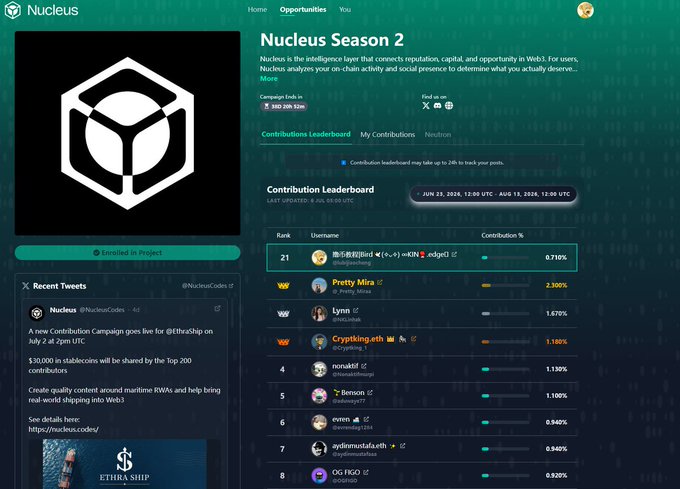Click external link icon in rank 21 row
This screenshot has height=489, width=680.
[454, 254]
